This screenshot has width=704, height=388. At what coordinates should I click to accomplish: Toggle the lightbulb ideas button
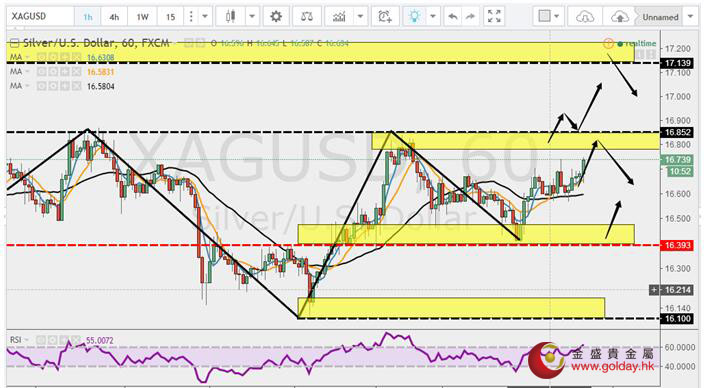click(414, 17)
